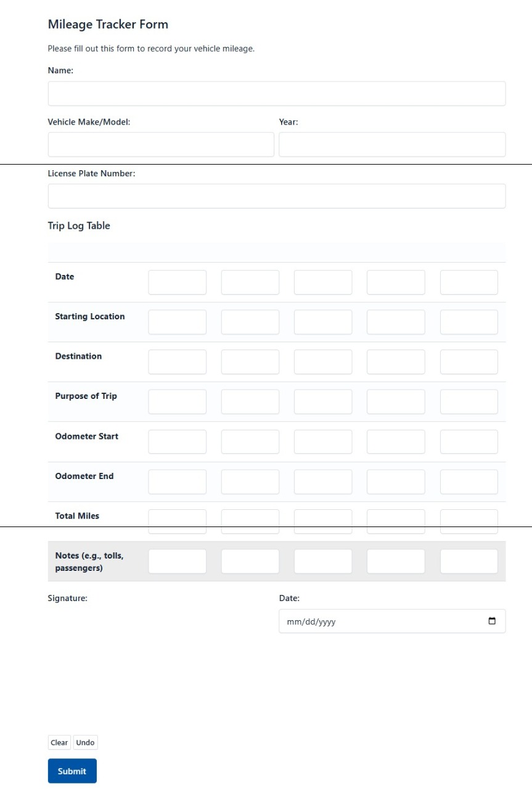Select fifth Total Miles input
Viewport: 532px width, 807px height.
(x=469, y=522)
